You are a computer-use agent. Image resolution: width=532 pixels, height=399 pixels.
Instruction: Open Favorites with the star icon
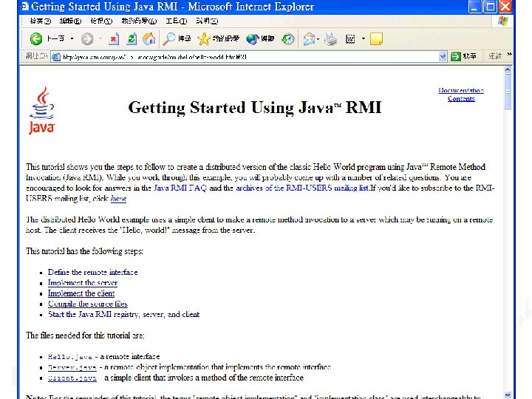219,39
